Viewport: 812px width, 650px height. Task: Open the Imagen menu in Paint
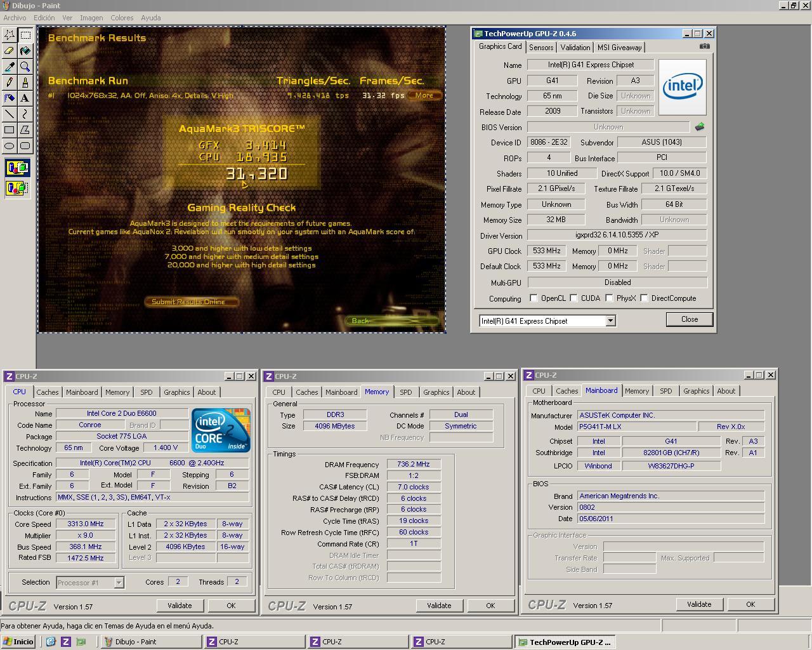pyautogui.click(x=91, y=18)
